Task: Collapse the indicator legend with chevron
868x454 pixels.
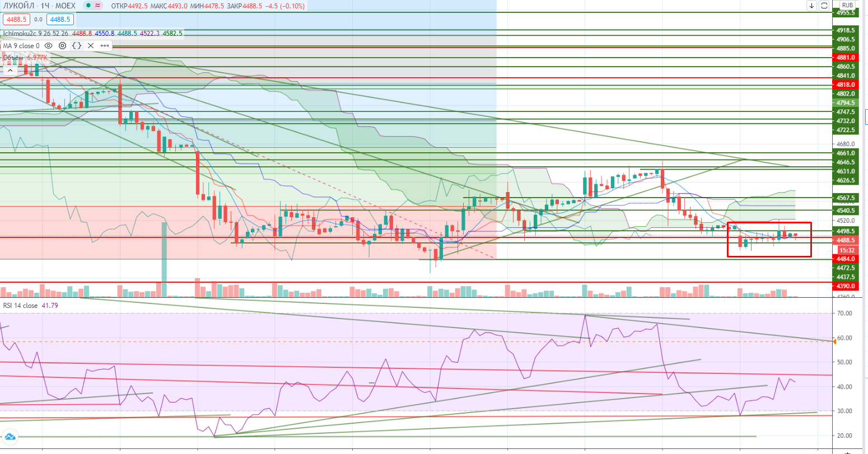Action: click(10, 71)
